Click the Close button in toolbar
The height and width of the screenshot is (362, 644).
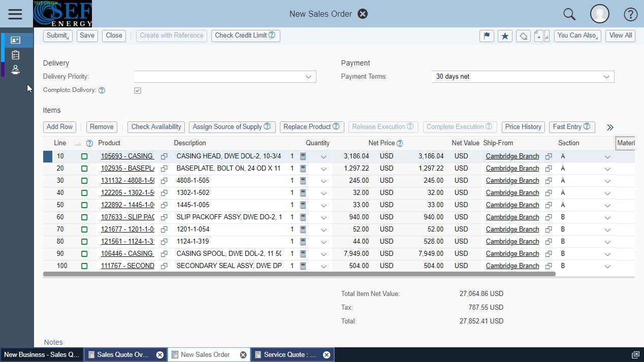pos(114,36)
